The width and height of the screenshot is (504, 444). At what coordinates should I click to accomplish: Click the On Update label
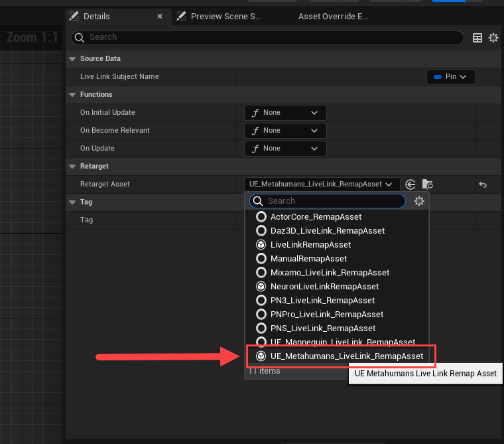(97, 148)
